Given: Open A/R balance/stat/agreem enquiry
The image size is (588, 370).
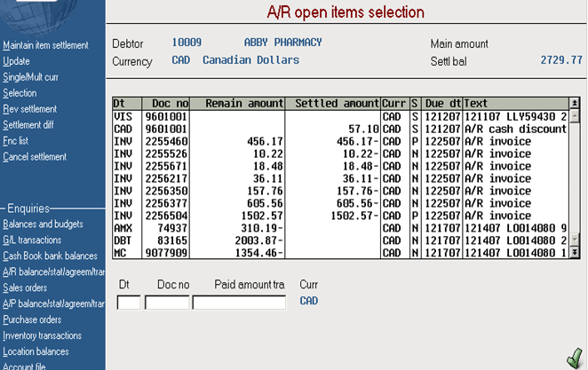Looking at the screenshot, I should [x=53, y=272].
